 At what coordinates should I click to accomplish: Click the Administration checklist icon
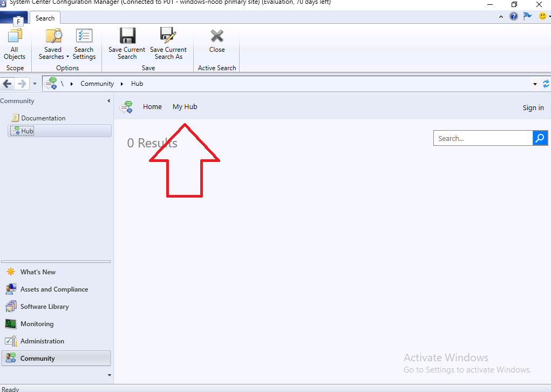tap(11, 341)
